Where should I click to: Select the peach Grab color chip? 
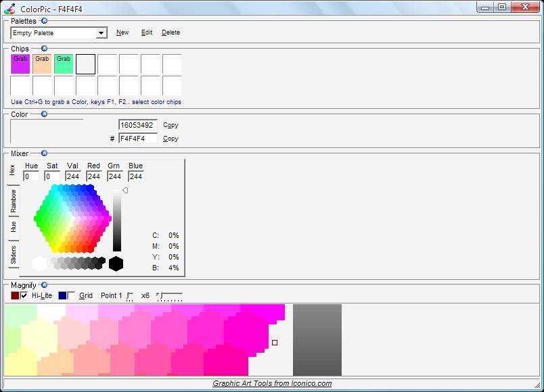(42, 64)
